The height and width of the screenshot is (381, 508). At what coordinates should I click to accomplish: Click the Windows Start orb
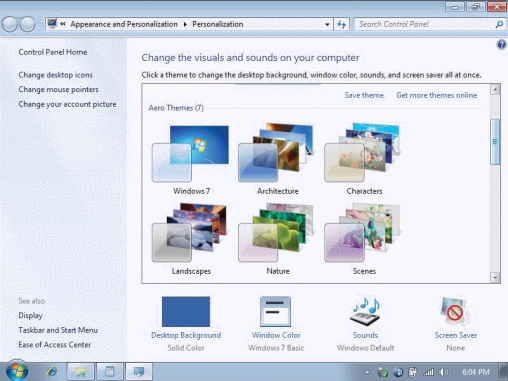pos(16,371)
